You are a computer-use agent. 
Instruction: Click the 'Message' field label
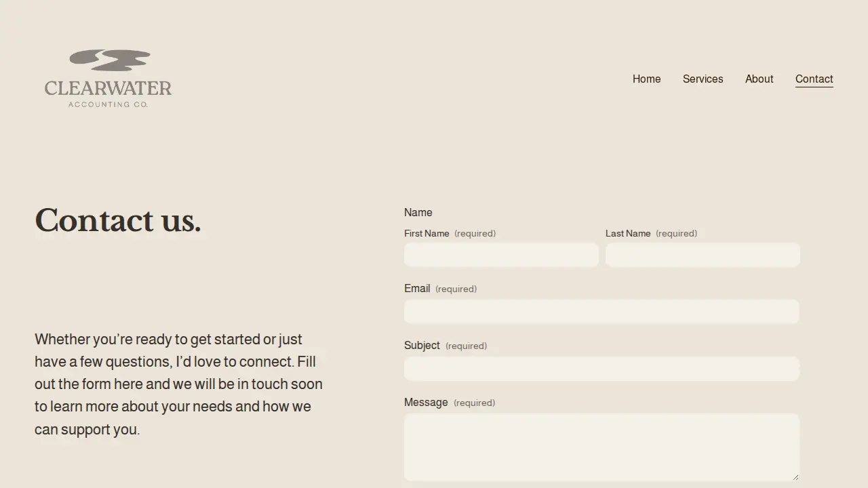point(426,403)
